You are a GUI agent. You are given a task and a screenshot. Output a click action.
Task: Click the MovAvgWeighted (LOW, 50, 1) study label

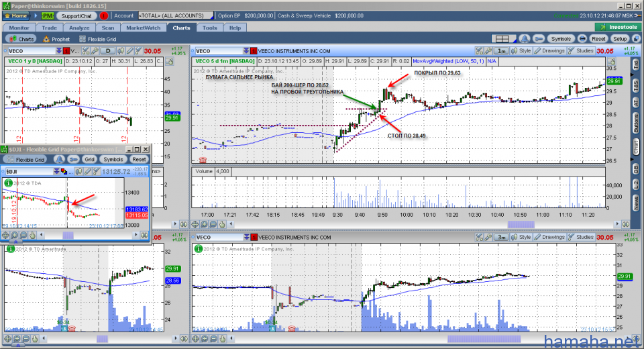click(x=448, y=61)
